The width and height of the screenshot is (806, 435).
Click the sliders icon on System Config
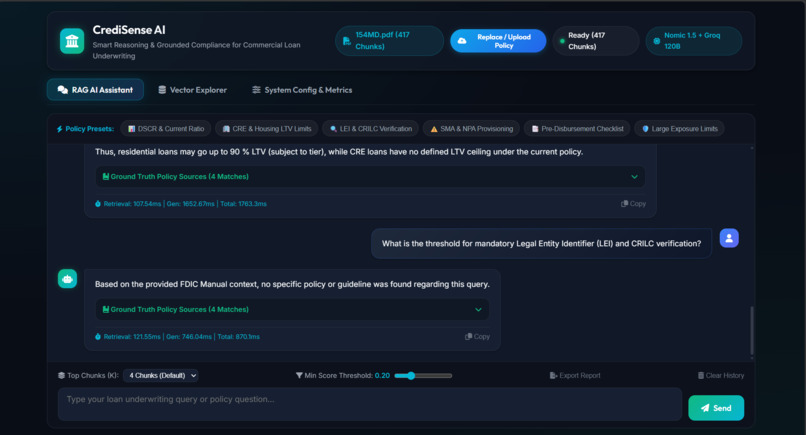point(256,90)
